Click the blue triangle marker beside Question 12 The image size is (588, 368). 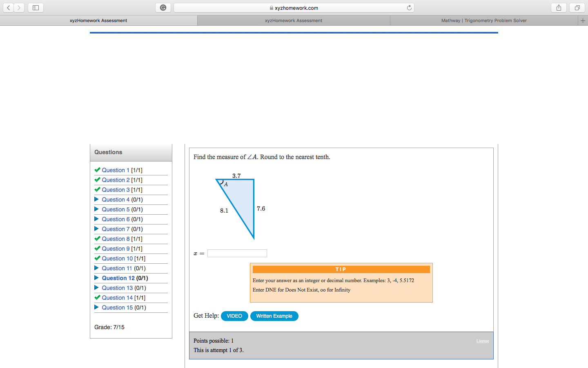tap(96, 278)
